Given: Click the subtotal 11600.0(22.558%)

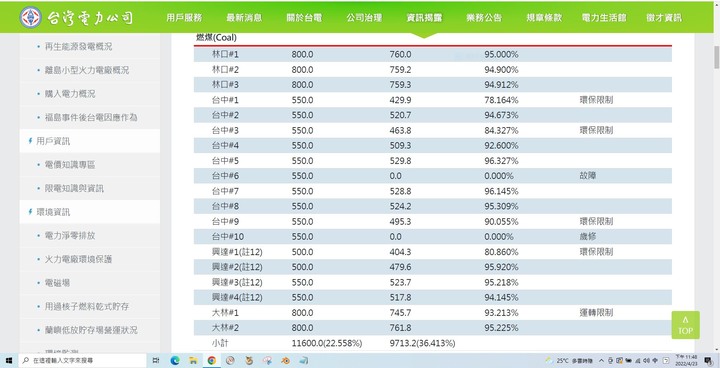Looking at the screenshot, I should (326, 343).
